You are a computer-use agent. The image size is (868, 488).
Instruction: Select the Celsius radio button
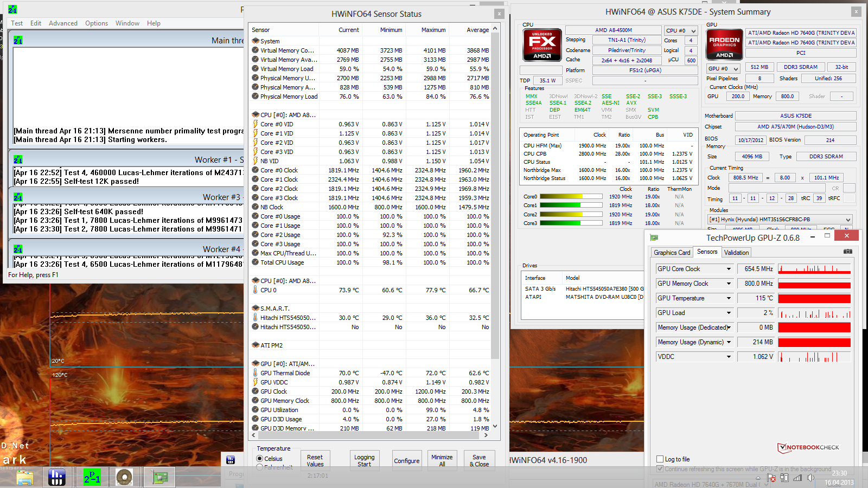[x=260, y=459]
